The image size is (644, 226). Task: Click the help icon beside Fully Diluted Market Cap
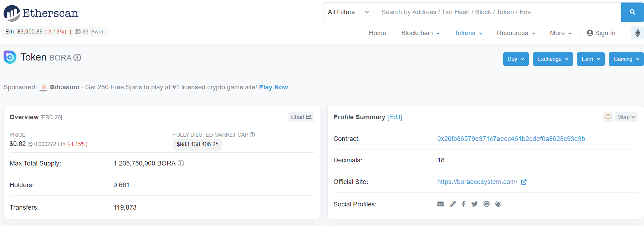[252, 135]
